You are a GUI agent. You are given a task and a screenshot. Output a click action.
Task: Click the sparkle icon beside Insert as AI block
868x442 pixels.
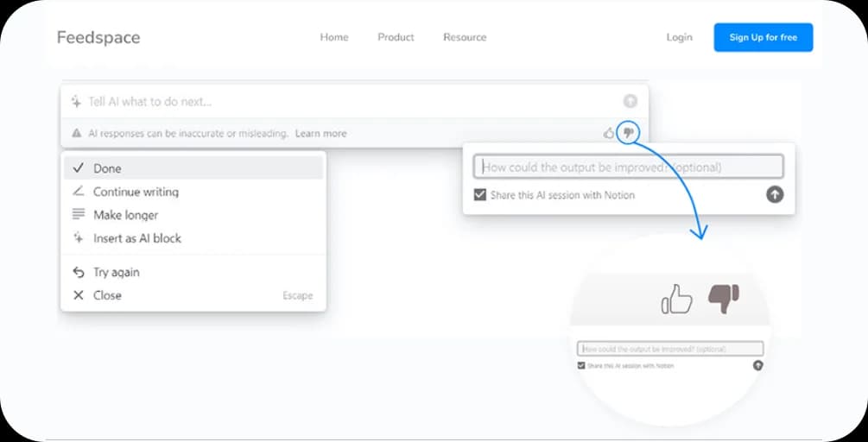click(x=78, y=238)
